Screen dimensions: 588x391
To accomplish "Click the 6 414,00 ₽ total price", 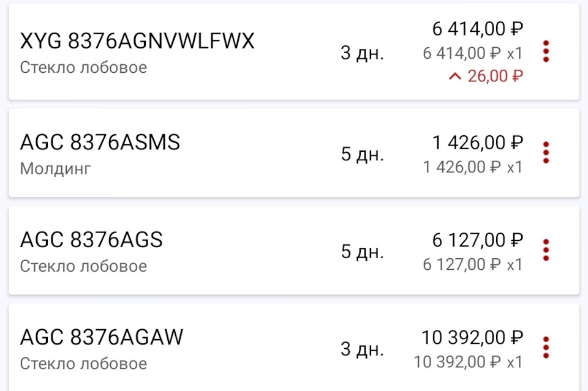I will click(x=477, y=29).
